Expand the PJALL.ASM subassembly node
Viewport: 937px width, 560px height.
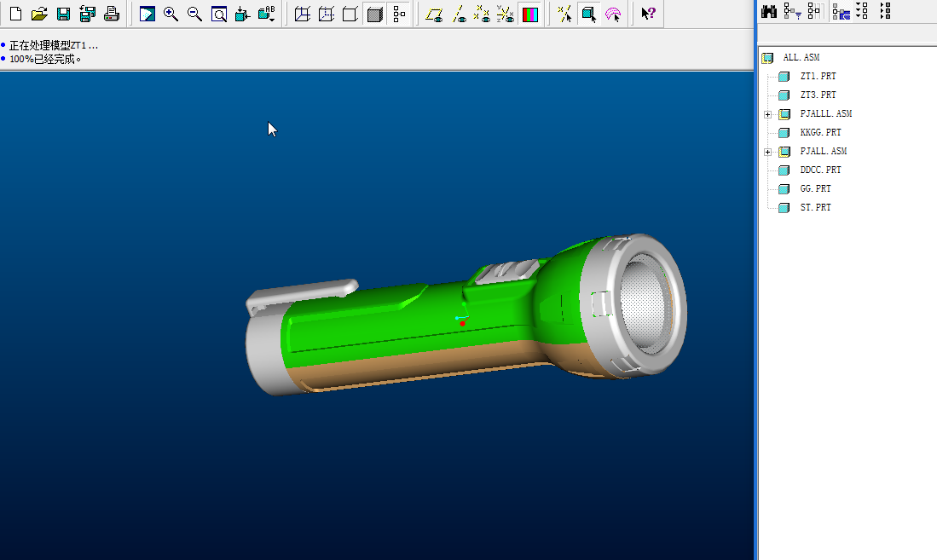(x=768, y=152)
